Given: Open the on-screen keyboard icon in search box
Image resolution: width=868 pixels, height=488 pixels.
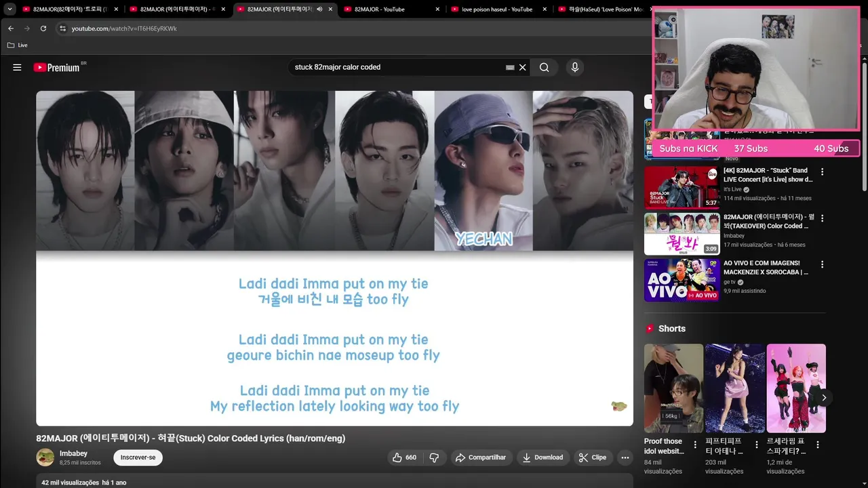Looking at the screenshot, I should pyautogui.click(x=510, y=67).
